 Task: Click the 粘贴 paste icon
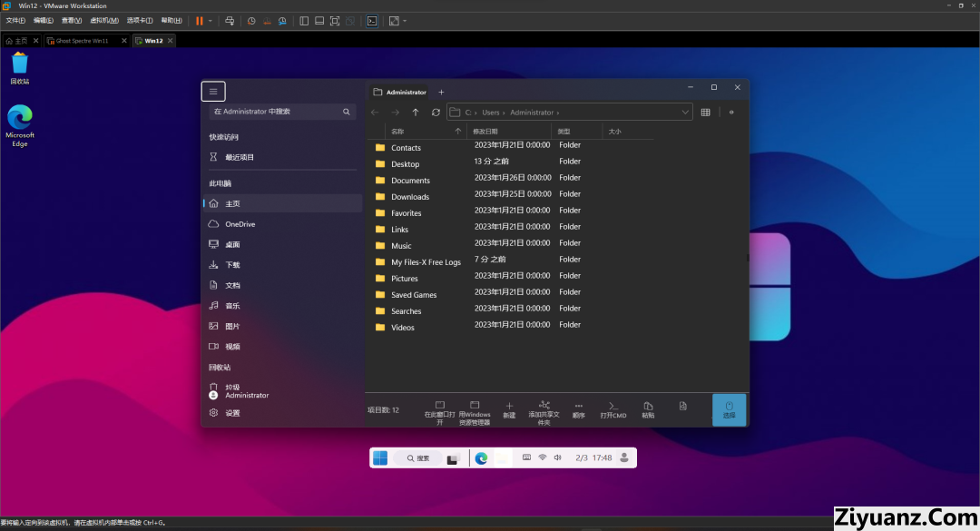648,409
